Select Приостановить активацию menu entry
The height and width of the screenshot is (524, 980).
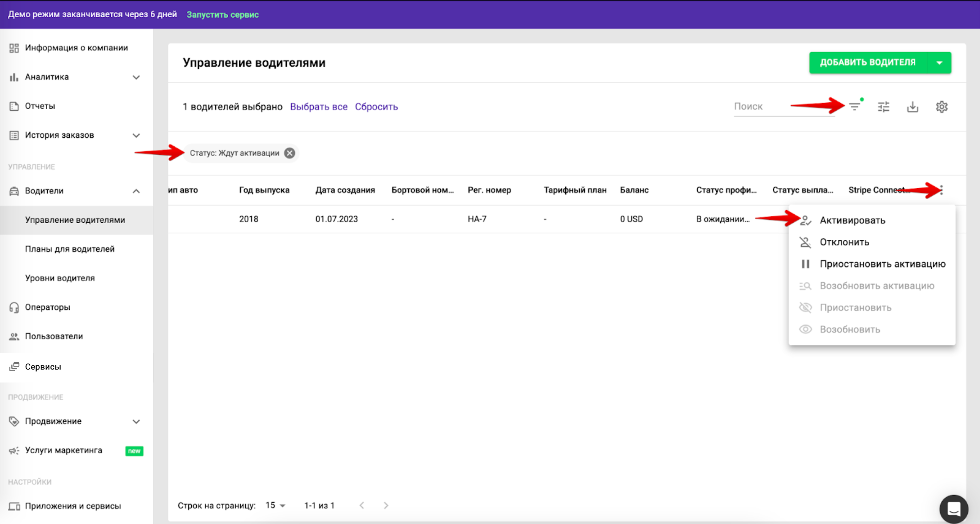click(882, 264)
